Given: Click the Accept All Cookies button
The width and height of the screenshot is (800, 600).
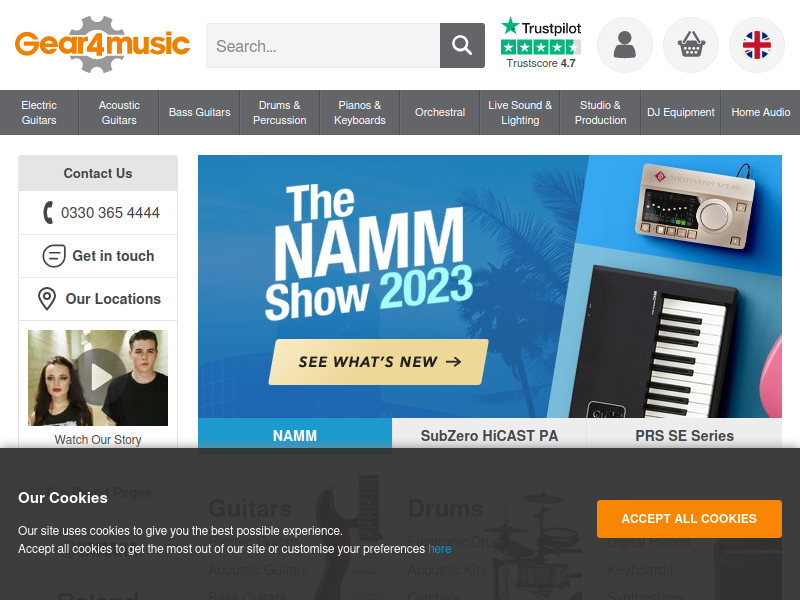Looking at the screenshot, I should (689, 519).
